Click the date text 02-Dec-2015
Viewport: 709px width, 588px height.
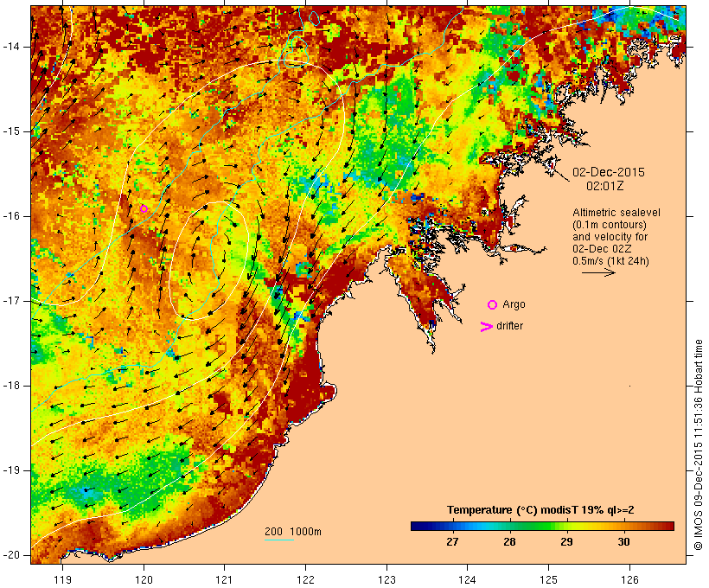609,172
